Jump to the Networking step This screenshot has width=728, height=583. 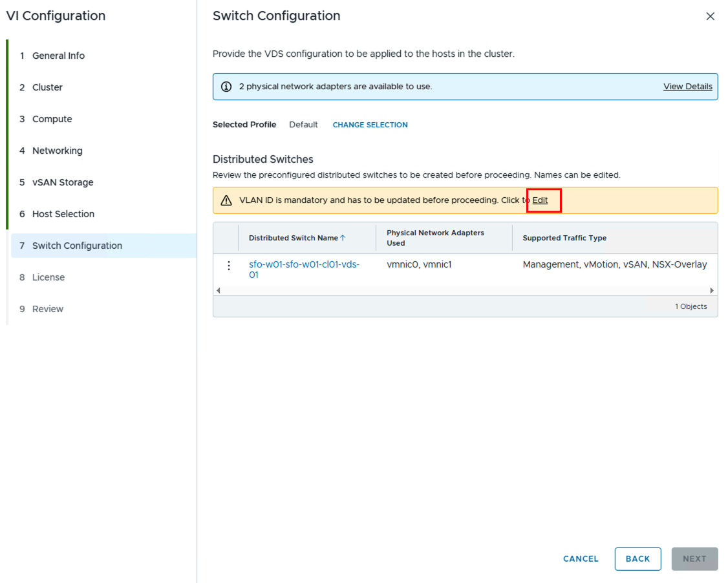[57, 151]
